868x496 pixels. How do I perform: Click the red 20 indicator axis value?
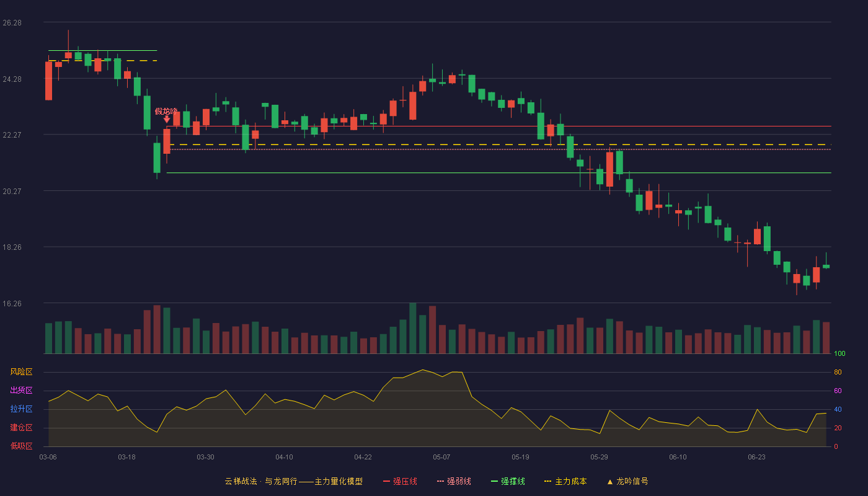click(x=838, y=428)
